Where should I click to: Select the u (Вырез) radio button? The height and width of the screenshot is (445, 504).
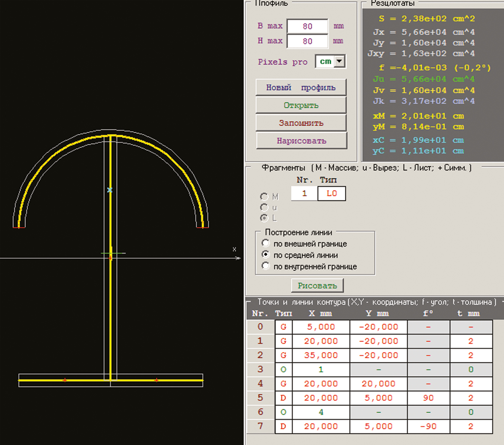coord(264,207)
